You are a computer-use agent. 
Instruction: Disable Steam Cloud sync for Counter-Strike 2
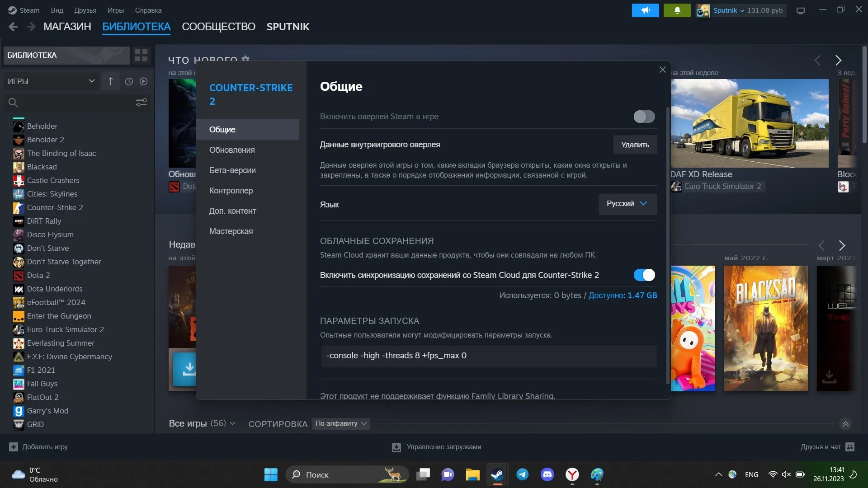[644, 275]
